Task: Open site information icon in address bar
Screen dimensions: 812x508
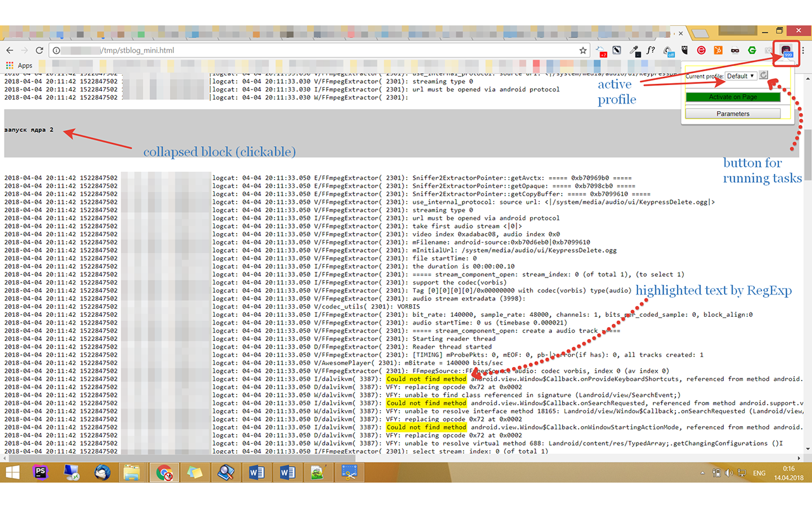Action: tap(56, 50)
